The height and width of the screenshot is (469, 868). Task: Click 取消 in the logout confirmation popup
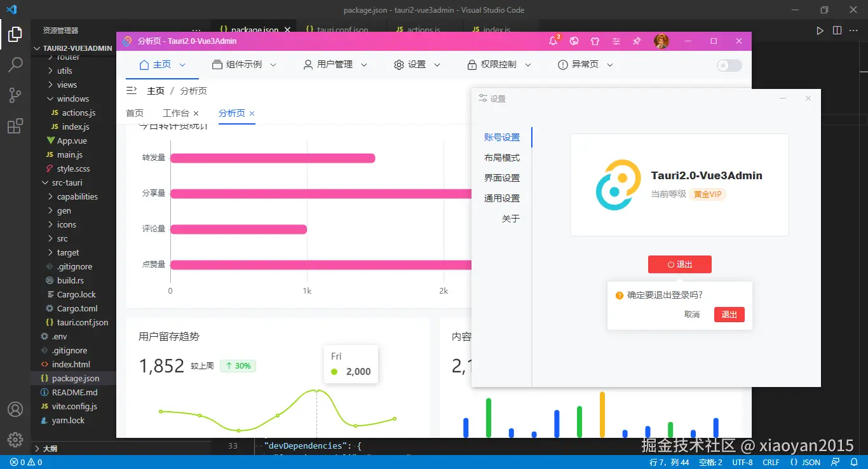click(x=692, y=314)
